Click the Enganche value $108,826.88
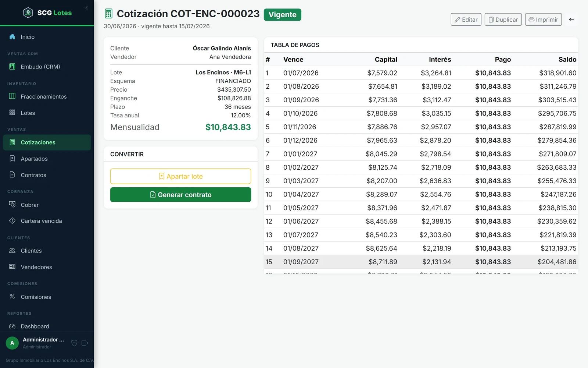588x368 pixels. click(x=234, y=98)
